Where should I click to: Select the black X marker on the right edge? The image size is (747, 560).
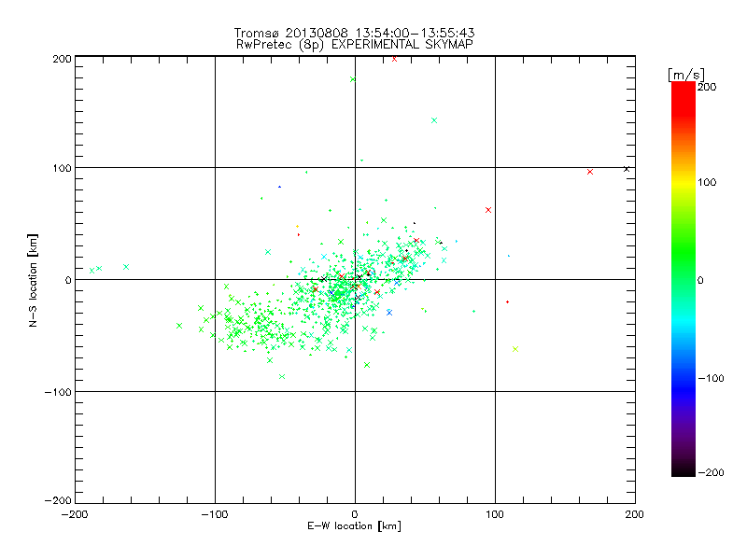(x=627, y=169)
